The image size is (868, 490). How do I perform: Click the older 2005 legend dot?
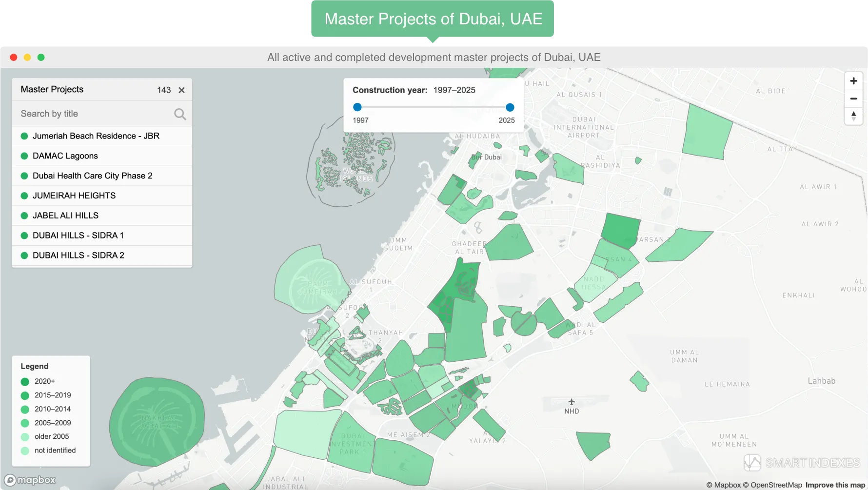[25, 437]
